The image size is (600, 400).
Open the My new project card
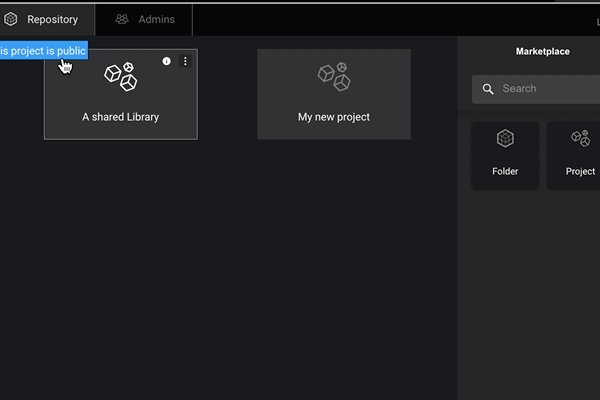[x=333, y=117]
